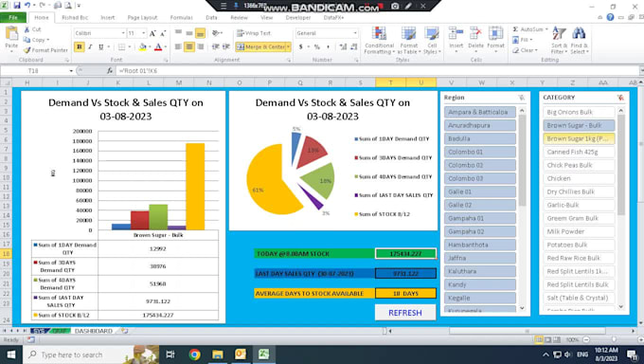Click the Copy icon
Viewport: 644px width, 364px height.
click(x=27, y=40)
